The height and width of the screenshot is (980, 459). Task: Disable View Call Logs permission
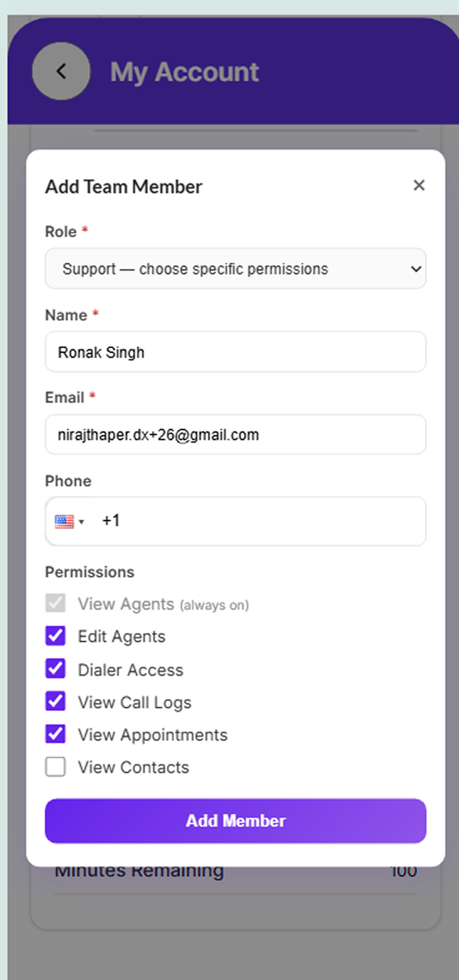56,701
